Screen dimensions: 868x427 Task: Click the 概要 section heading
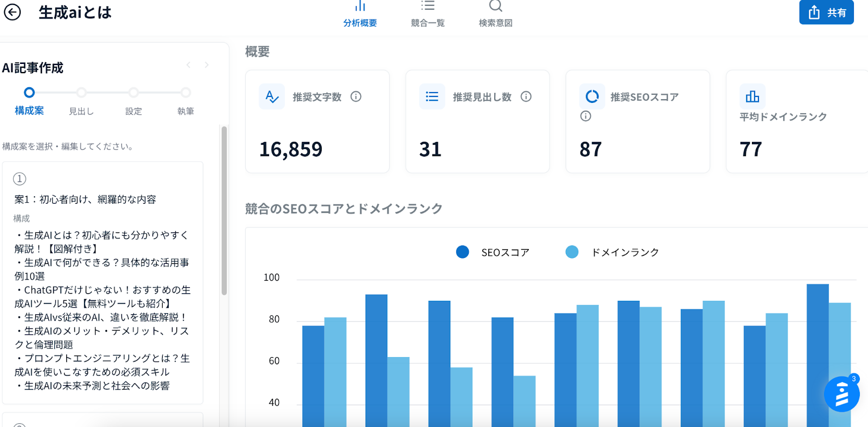coord(257,51)
